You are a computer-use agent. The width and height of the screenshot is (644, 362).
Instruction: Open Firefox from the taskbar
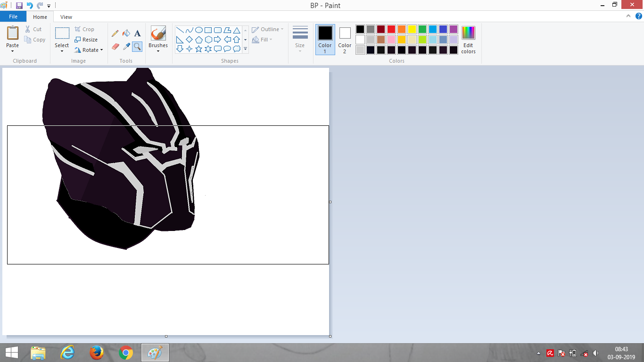pos(97,353)
